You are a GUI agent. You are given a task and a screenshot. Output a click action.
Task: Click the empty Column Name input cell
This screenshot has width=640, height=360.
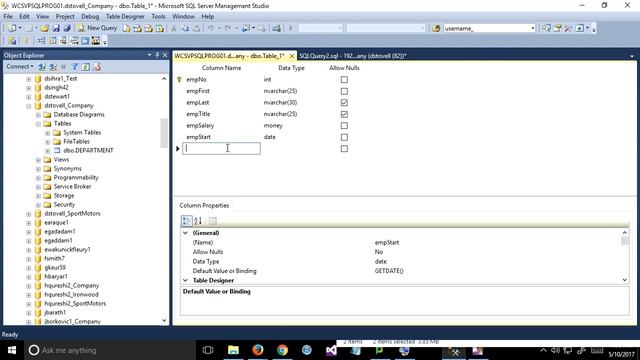coord(221,149)
